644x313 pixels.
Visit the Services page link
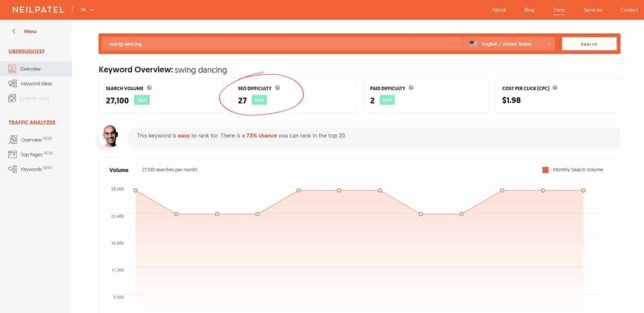tap(592, 10)
